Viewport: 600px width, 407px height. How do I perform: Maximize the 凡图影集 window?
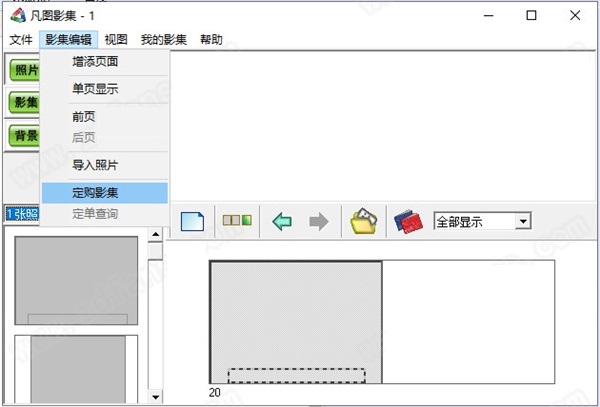[x=531, y=16]
